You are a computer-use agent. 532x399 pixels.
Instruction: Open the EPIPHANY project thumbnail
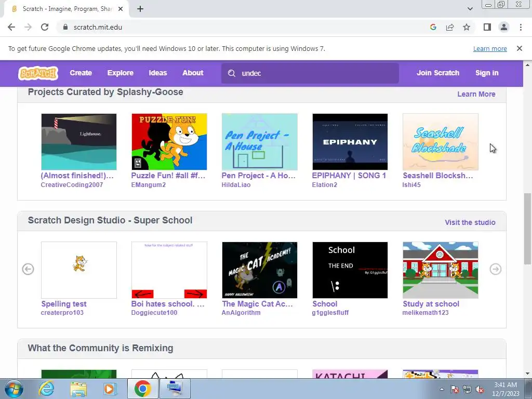click(350, 142)
